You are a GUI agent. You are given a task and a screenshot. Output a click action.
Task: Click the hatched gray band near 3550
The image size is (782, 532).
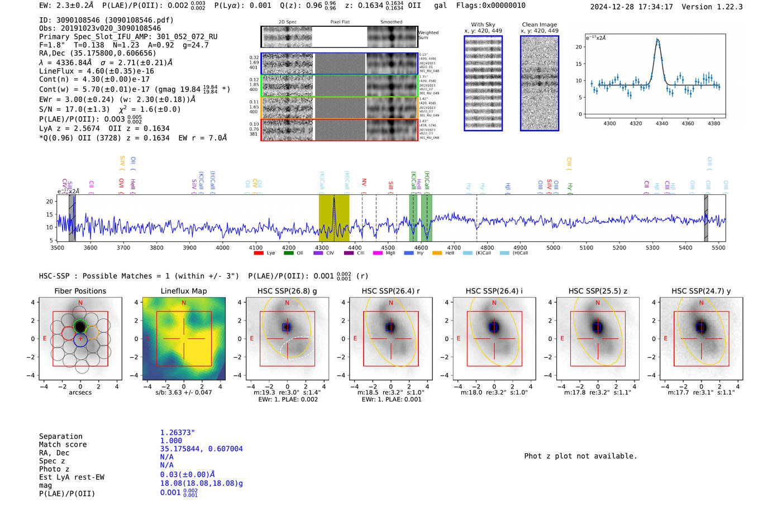click(x=72, y=218)
